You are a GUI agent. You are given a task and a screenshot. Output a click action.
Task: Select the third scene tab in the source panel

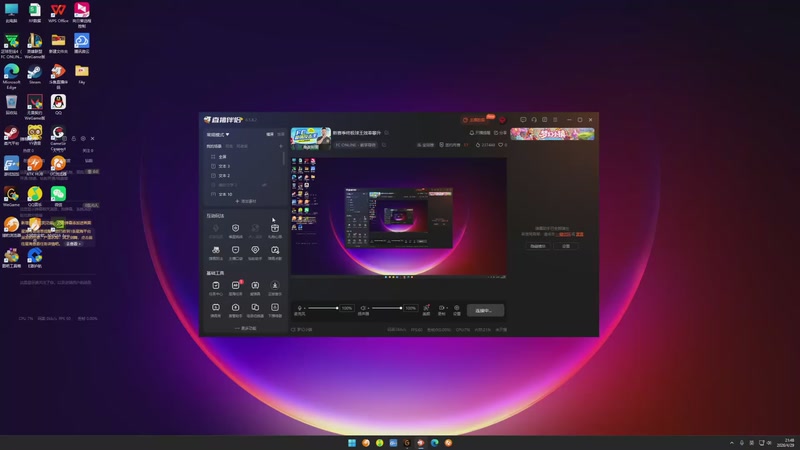[x=242, y=146]
